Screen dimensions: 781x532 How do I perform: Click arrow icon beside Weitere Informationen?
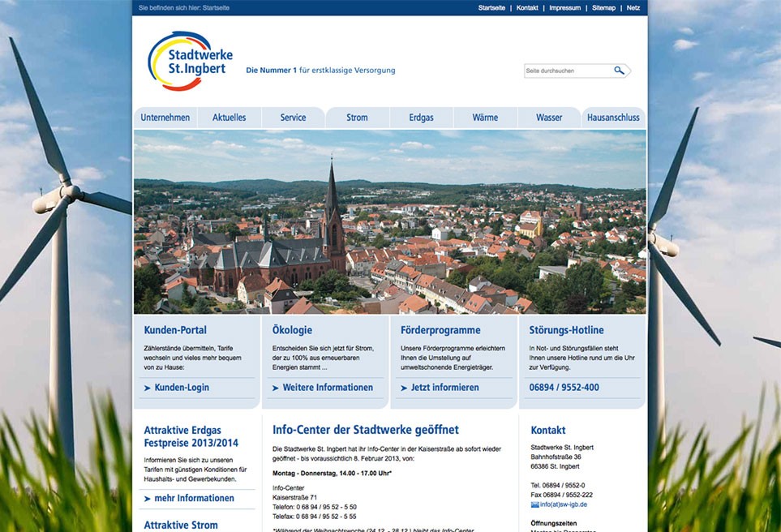(276, 388)
